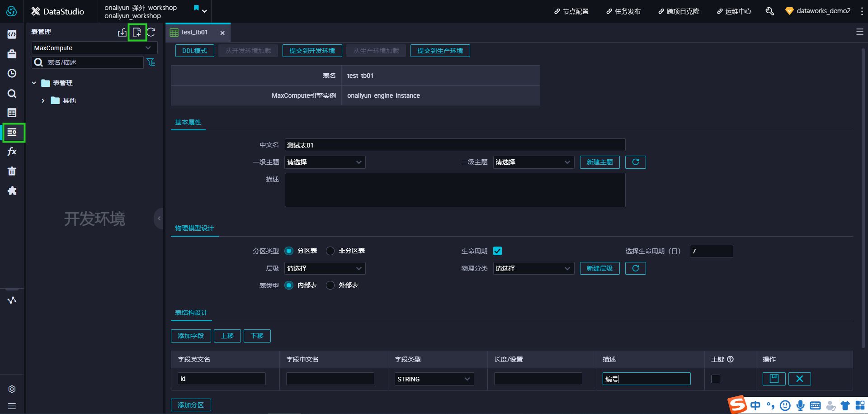
Task: Click the filter icon beside table search
Action: [151, 62]
